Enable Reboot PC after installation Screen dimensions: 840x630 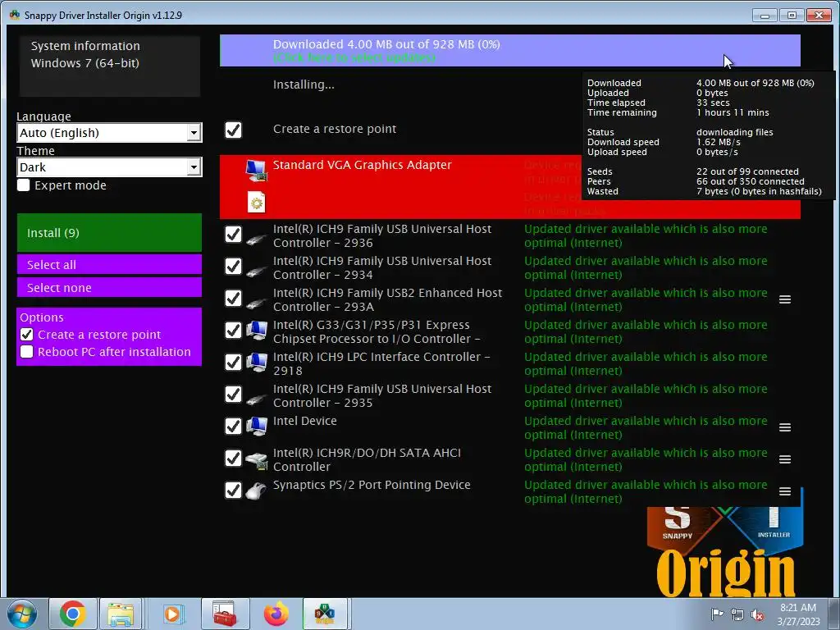[27, 352]
